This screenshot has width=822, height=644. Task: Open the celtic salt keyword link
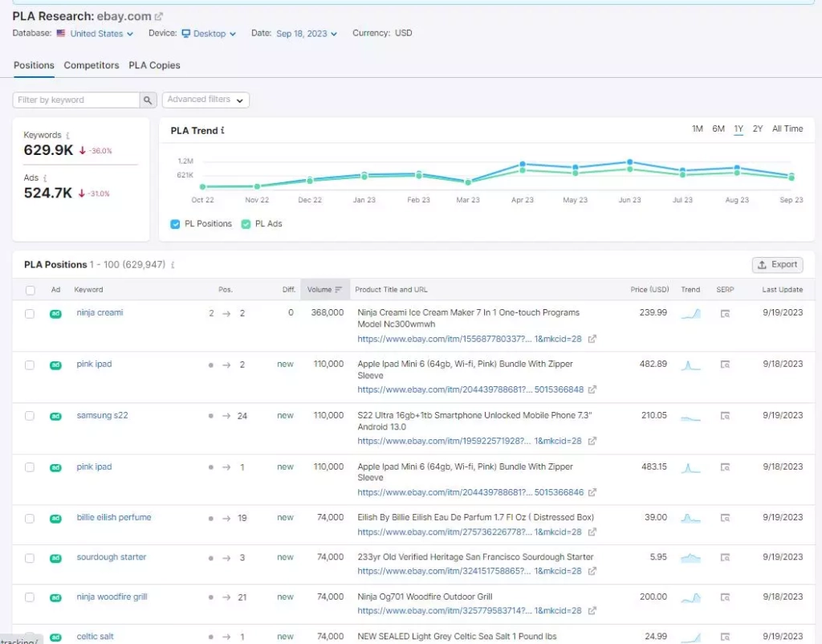[95, 636]
